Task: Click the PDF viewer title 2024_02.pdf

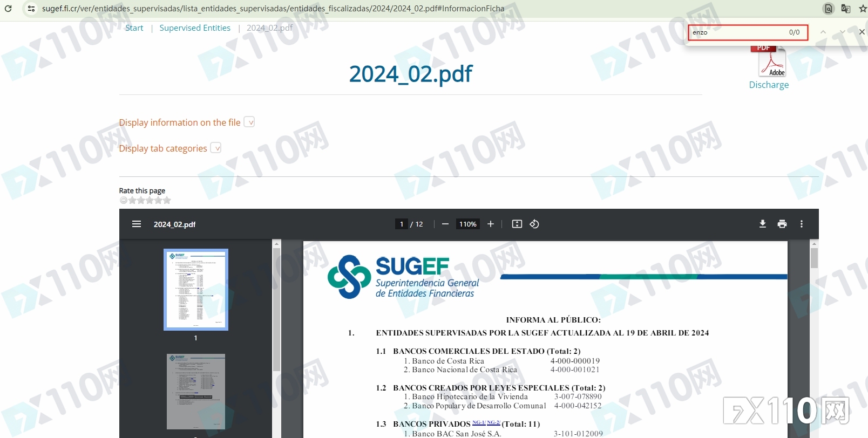Action: click(174, 224)
